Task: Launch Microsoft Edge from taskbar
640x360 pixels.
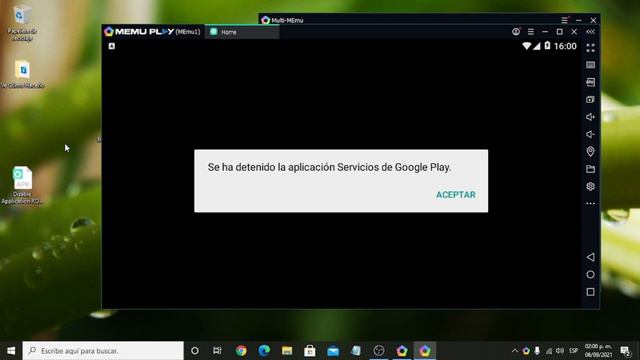Action: click(x=264, y=351)
